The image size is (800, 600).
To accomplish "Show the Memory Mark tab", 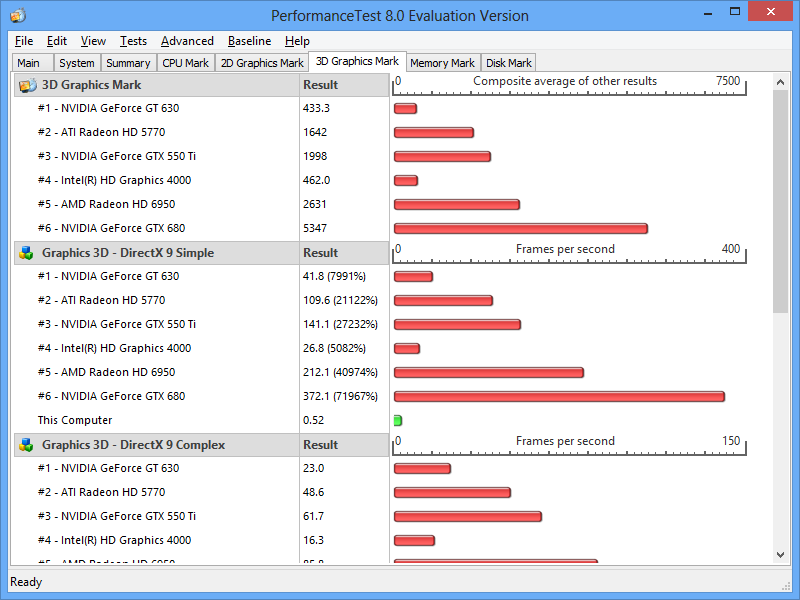I will pyautogui.click(x=442, y=63).
